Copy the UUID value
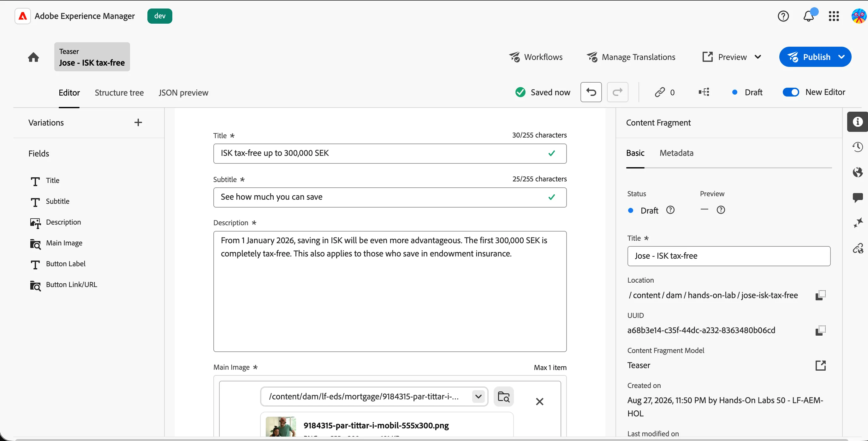 [820, 330]
